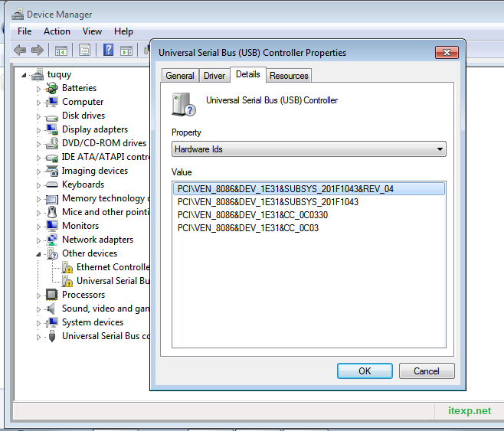The height and width of the screenshot is (431, 504).
Task: Click the Mice and other pointing devices icon
Action: 52,212
